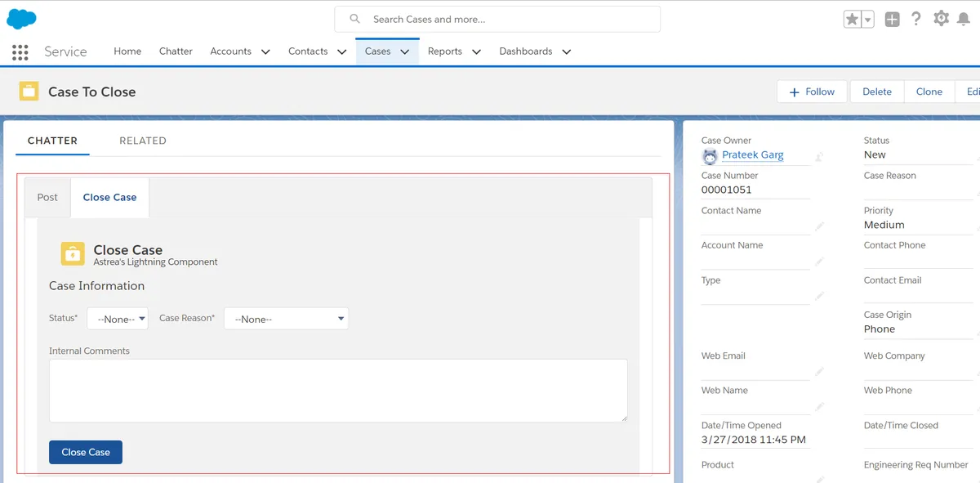The image size is (980, 483).
Task: Open the Accounts nav tab
Action: [x=230, y=51]
